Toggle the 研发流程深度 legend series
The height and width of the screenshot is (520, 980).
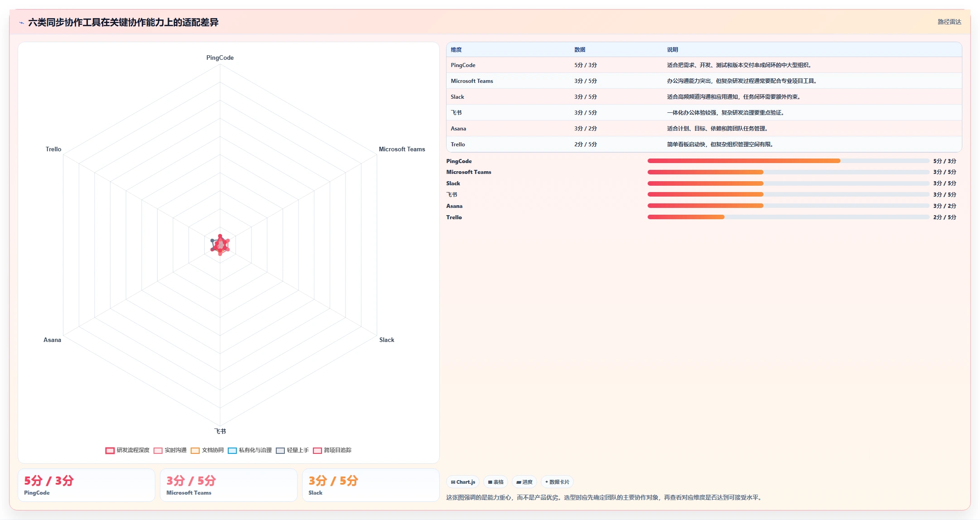click(x=127, y=450)
